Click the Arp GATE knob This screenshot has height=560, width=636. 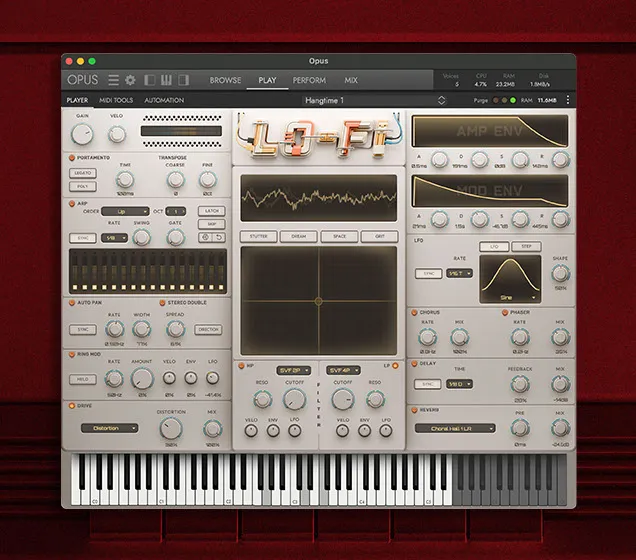coord(175,237)
